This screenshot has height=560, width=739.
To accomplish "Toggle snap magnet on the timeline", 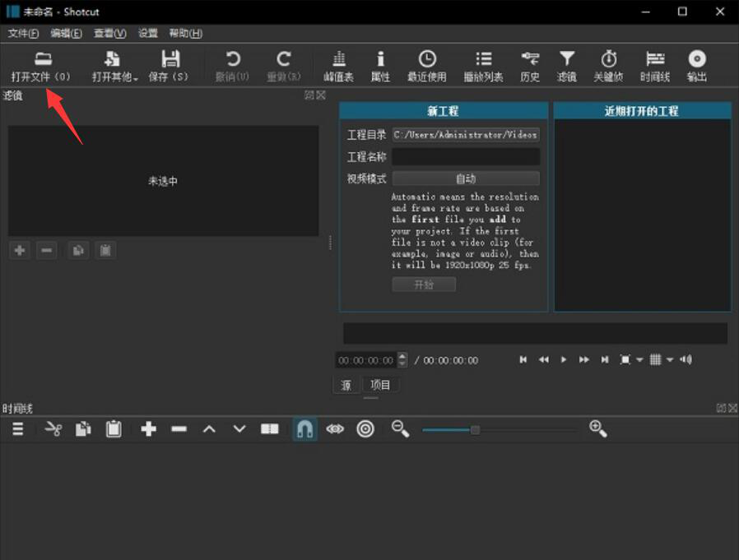I will click(x=304, y=428).
